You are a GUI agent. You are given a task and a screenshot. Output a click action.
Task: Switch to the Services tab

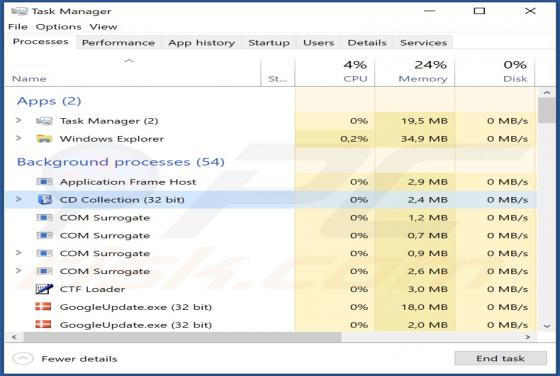(424, 43)
